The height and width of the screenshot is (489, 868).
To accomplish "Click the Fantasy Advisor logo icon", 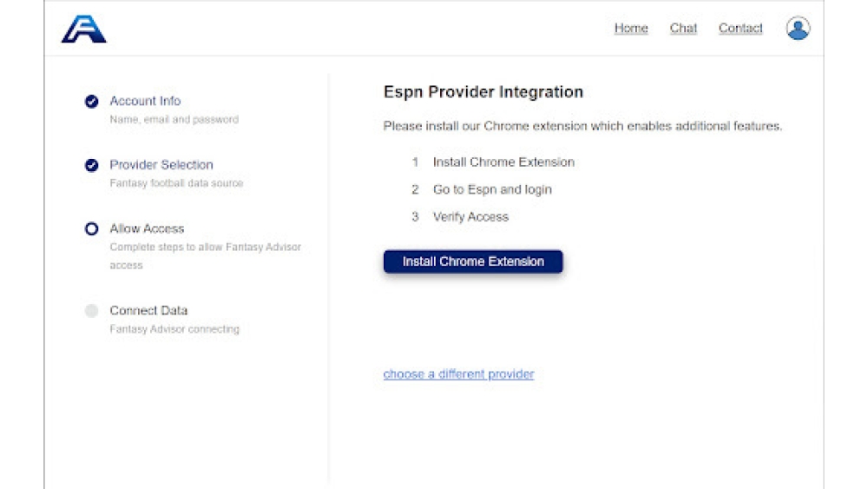I will [x=83, y=29].
